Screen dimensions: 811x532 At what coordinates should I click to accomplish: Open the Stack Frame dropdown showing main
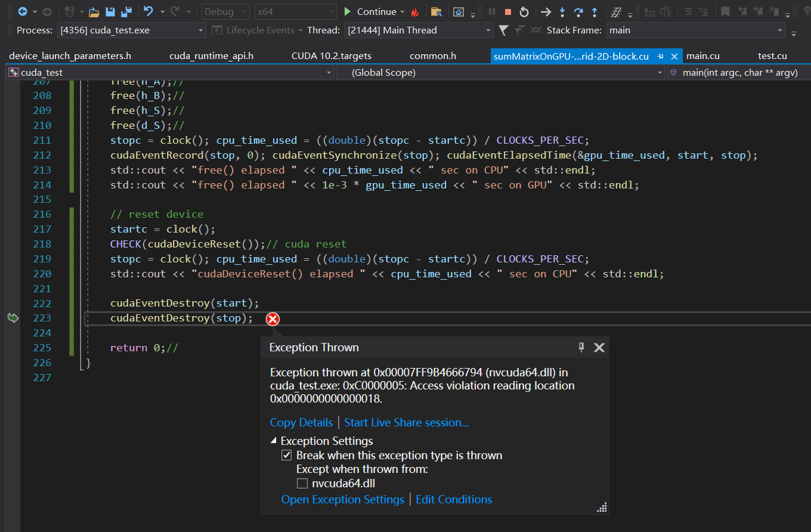point(780,30)
